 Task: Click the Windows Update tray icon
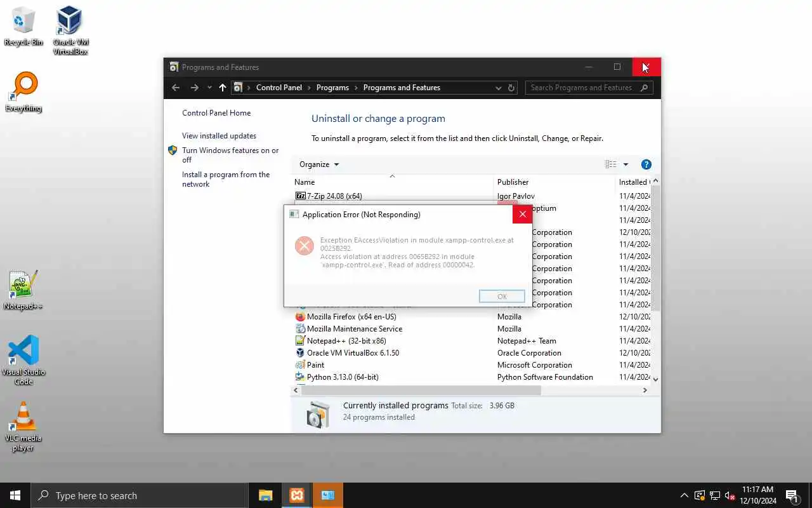700,495
